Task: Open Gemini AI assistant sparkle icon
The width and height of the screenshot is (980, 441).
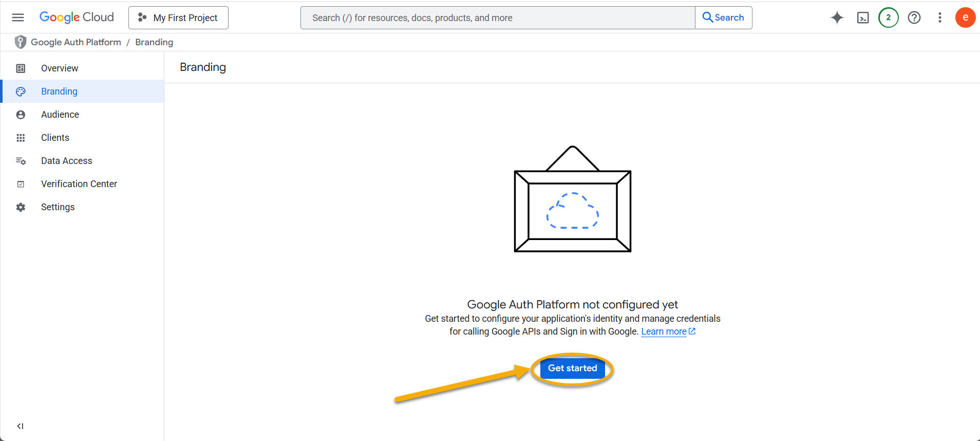Action: click(x=837, y=17)
